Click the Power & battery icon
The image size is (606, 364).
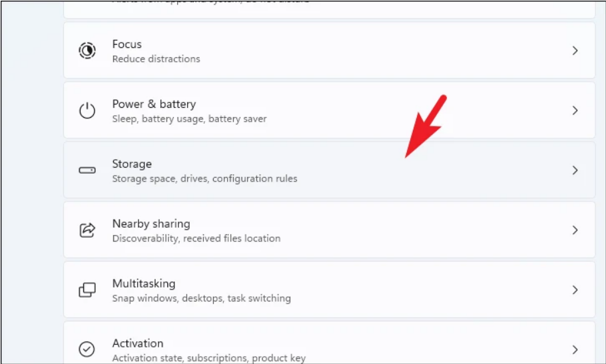point(87,110)
